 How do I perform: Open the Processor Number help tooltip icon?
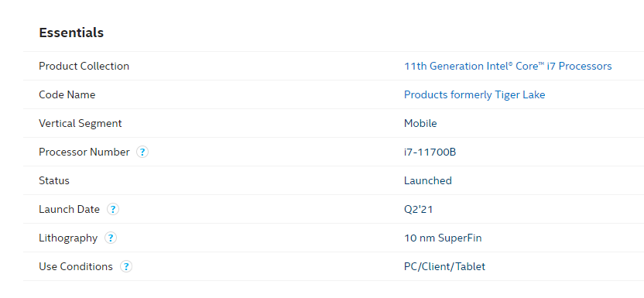click(x=142, y=152)
